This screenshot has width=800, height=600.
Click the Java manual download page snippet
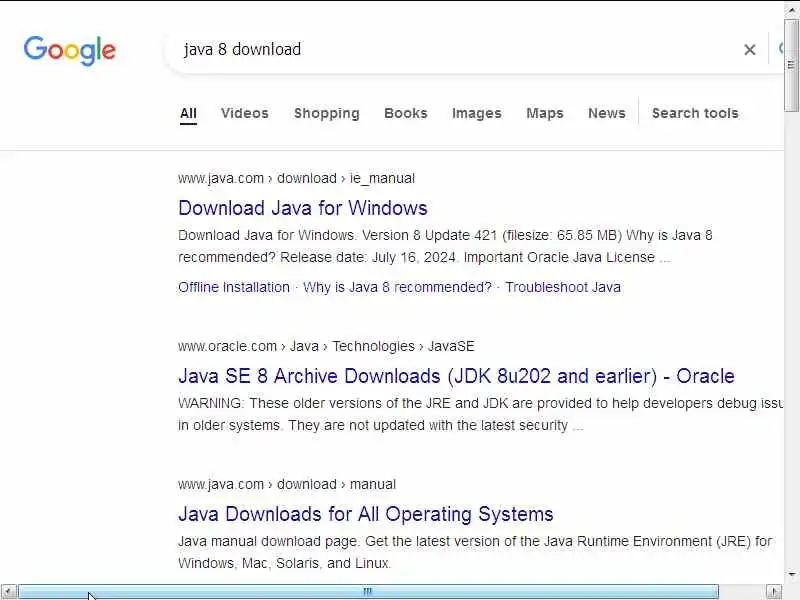click(x=475, y=552)
